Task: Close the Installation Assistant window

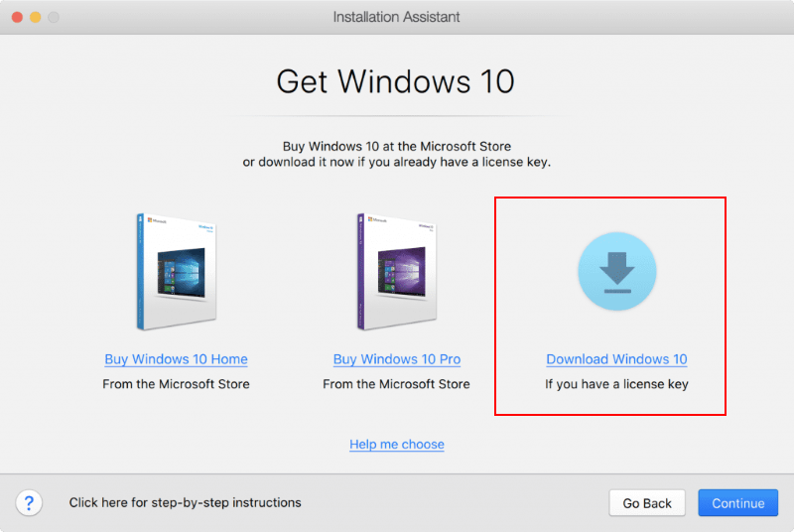Action: tap(16, 17)
